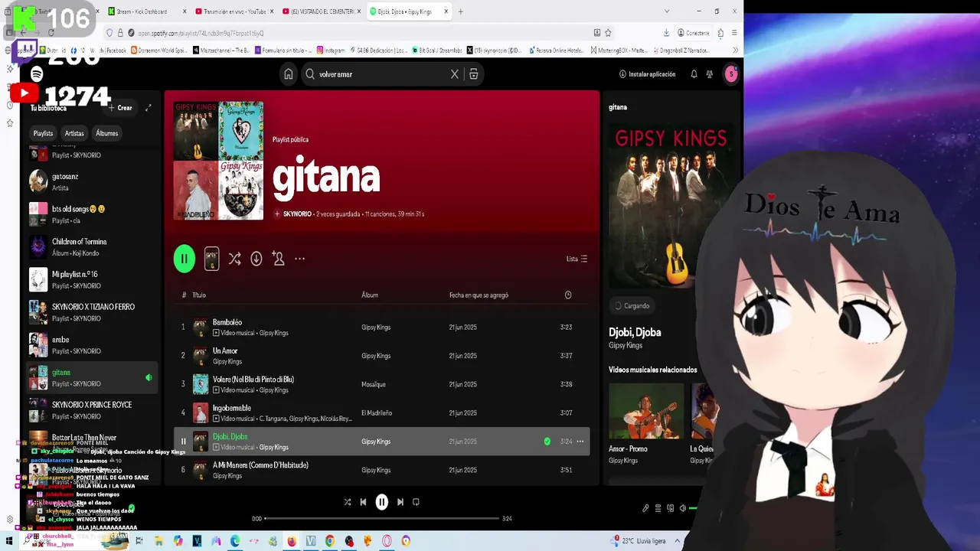This screenshot has width=980, height=551.
Task: Select Ingobernable track
Action: (x=382, y=413)
